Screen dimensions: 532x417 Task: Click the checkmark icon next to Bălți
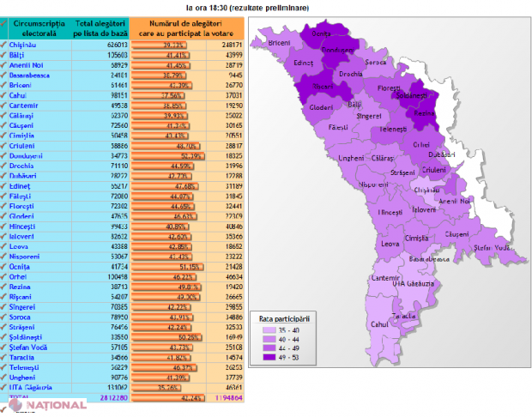pos(4,55)
